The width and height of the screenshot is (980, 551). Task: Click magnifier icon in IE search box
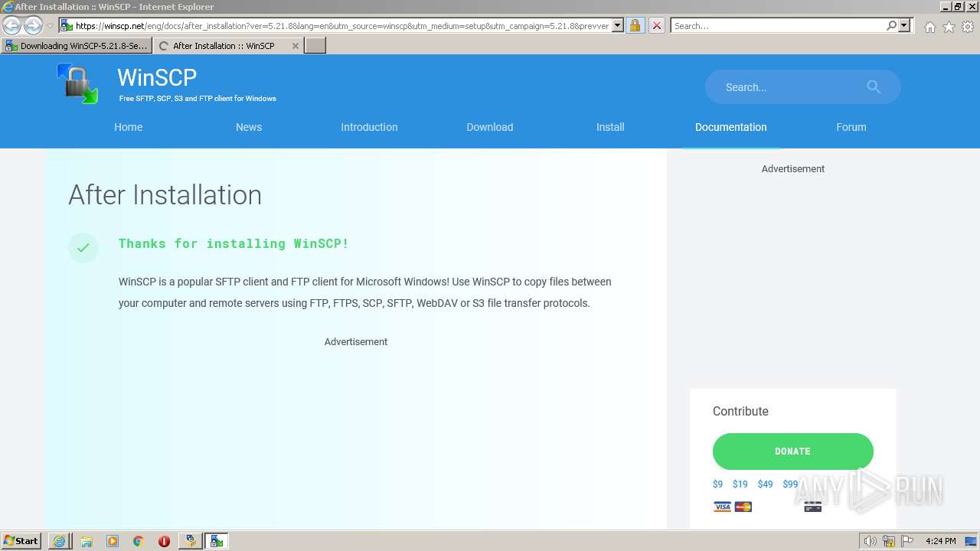point(891,25)
